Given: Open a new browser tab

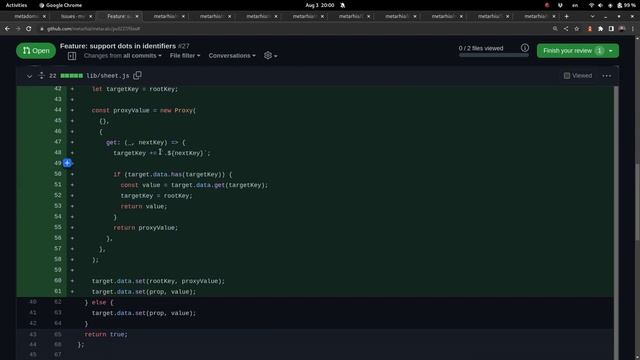Looking at the screenshot, I should (567, 16).
